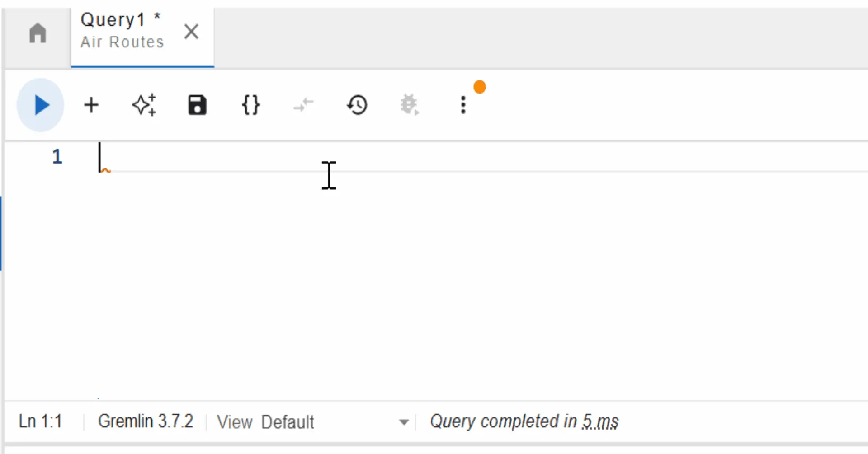Save the query using the floppy icon
Image resolution: width=868 pixels, height=454 pixels.
[197, 105]
